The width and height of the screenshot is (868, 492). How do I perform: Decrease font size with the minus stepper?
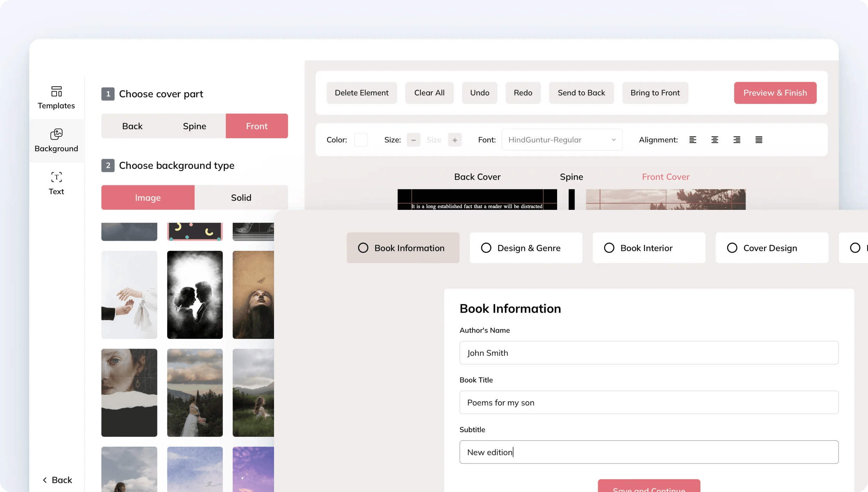point(413,139)
